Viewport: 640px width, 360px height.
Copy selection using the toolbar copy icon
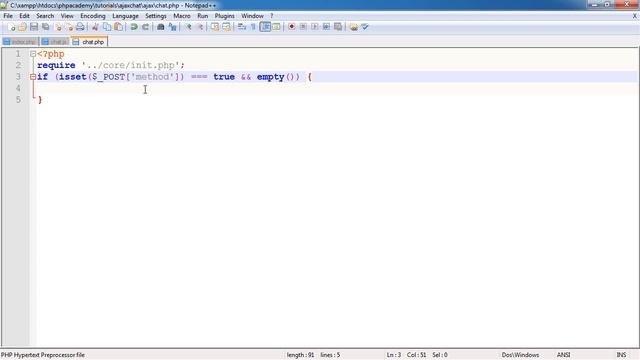[x=107, y=27]
